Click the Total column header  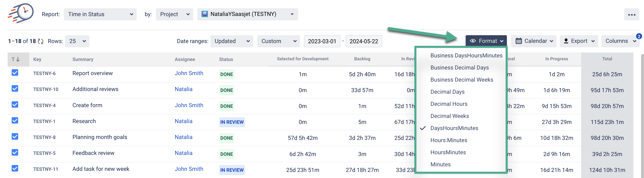[x=607, y=59]
